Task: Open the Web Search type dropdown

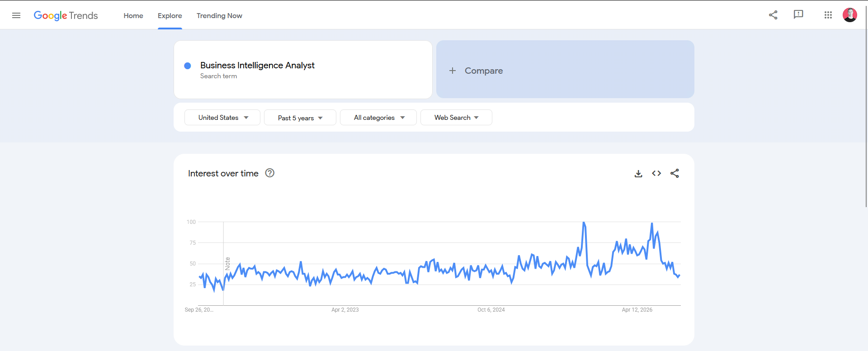Action: [x=456, y=118]
